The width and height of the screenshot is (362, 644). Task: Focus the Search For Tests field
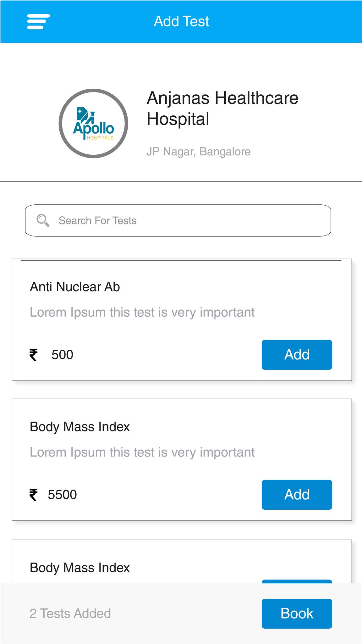pyautogui.click(x=178, y=220)
